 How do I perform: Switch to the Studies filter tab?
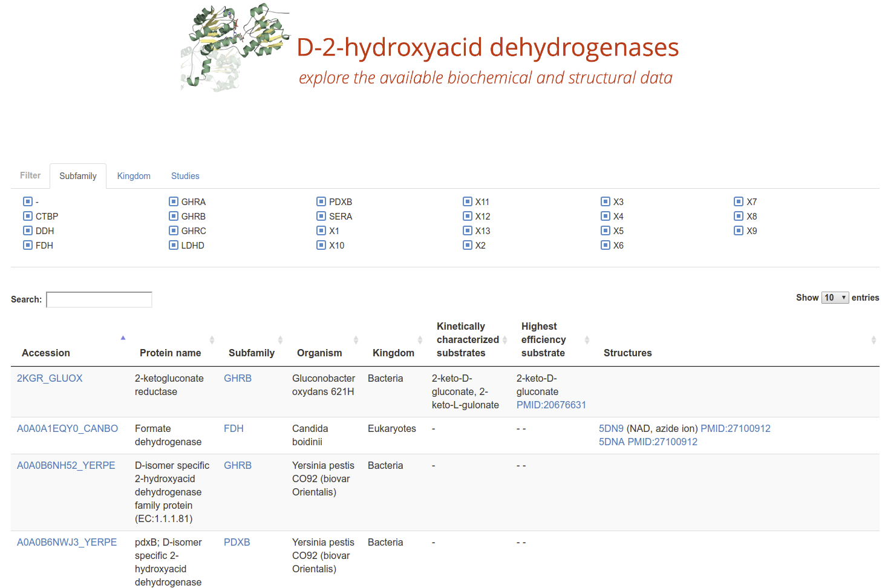click(185, 176)
